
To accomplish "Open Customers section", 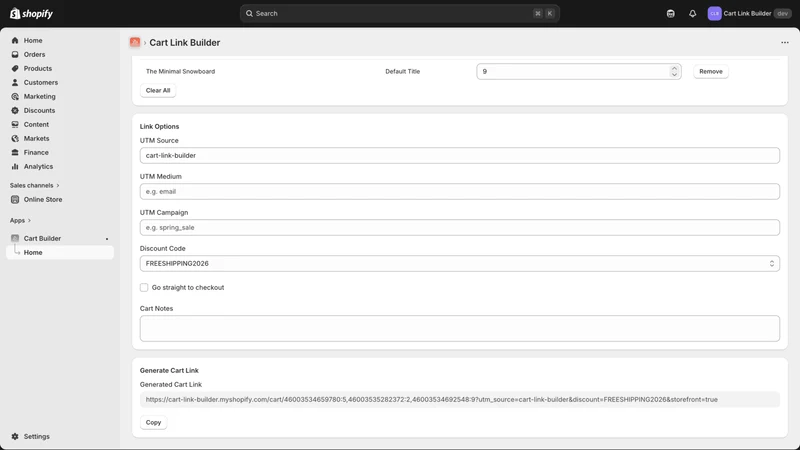I will pyautogui.click(x=40, y=83).
